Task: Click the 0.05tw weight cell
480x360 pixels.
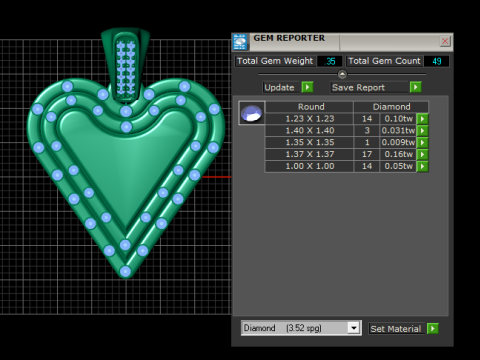Action: point(398,166)
